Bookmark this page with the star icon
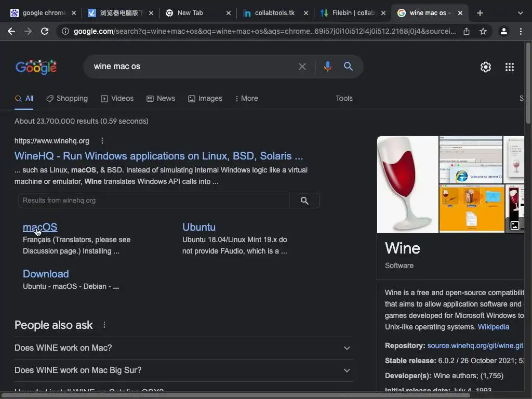Viewport: 532px width, 399px height. point(483,32)
